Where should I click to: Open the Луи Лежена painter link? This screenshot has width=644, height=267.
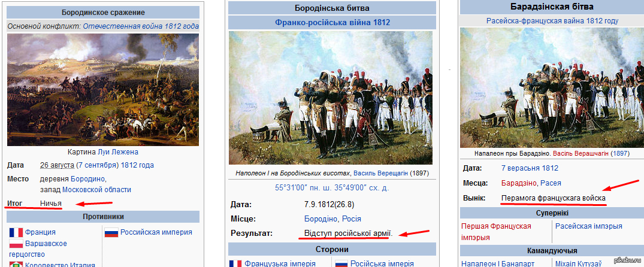coord(118,151)
